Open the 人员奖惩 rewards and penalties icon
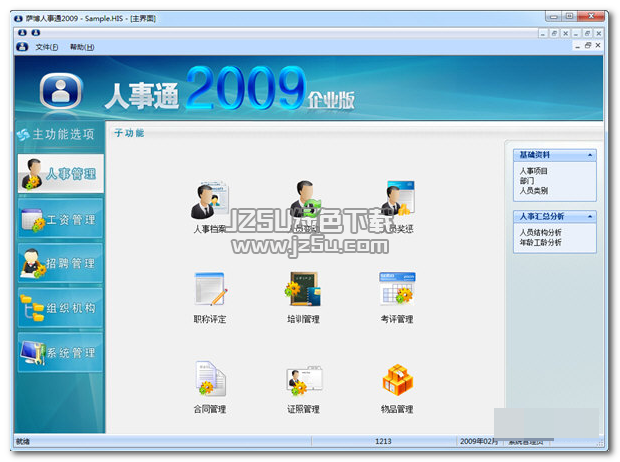Viewport: 620px width, 462px height. coord(398,201)
